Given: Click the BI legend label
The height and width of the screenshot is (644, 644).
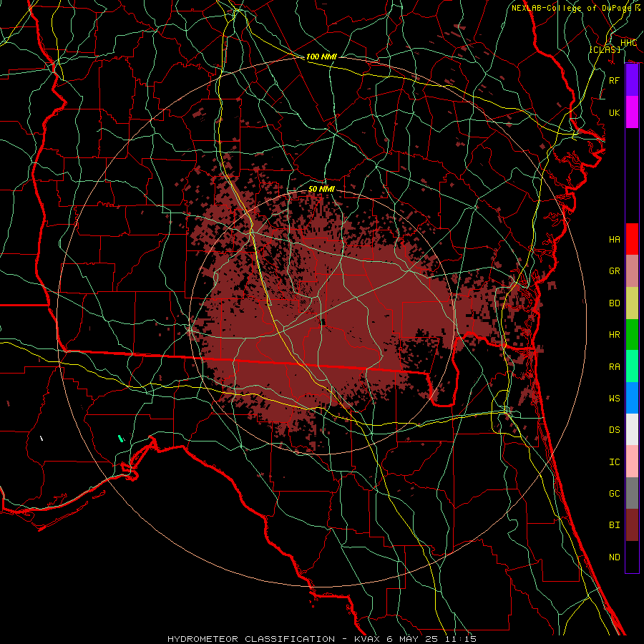Looking at the screenshot, I should click(615, 525).
